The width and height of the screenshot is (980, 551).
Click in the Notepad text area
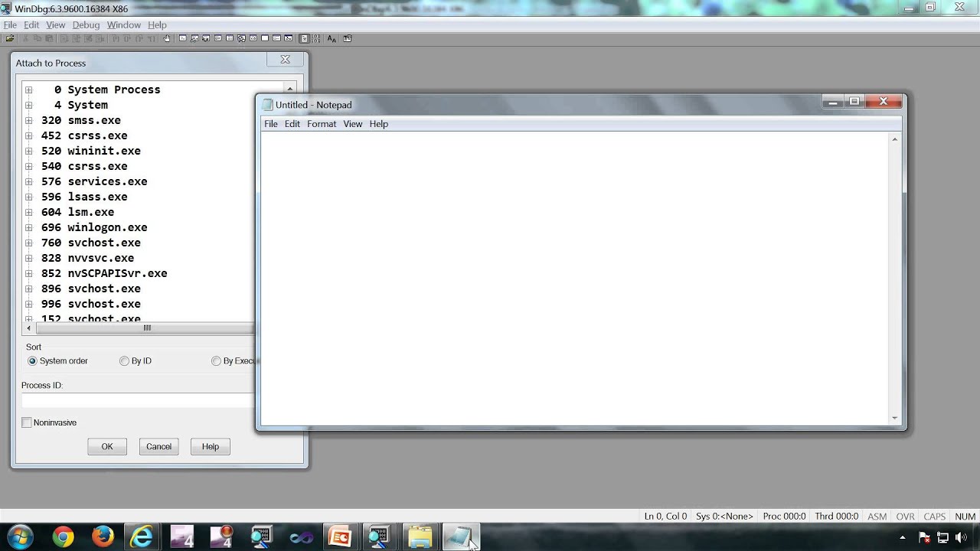575,278
